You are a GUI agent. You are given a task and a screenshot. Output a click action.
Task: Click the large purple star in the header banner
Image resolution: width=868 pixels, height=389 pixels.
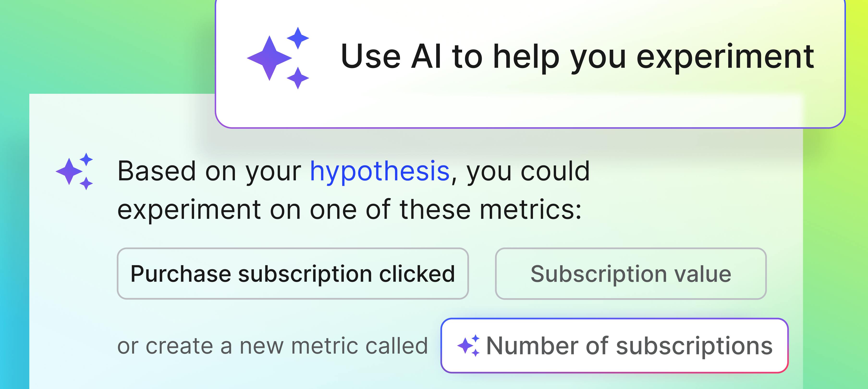pyautogui.click(x=269, y=58)
